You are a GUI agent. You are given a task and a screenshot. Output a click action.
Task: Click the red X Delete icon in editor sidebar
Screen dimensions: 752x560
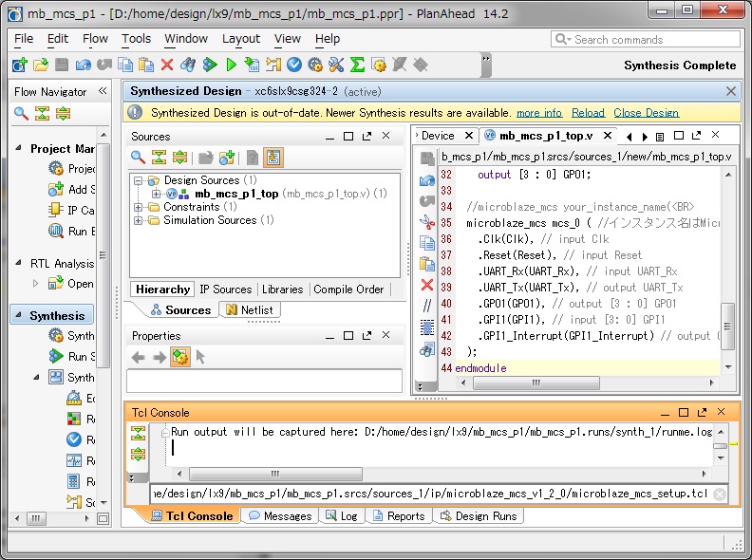click(x=427, y=286)
